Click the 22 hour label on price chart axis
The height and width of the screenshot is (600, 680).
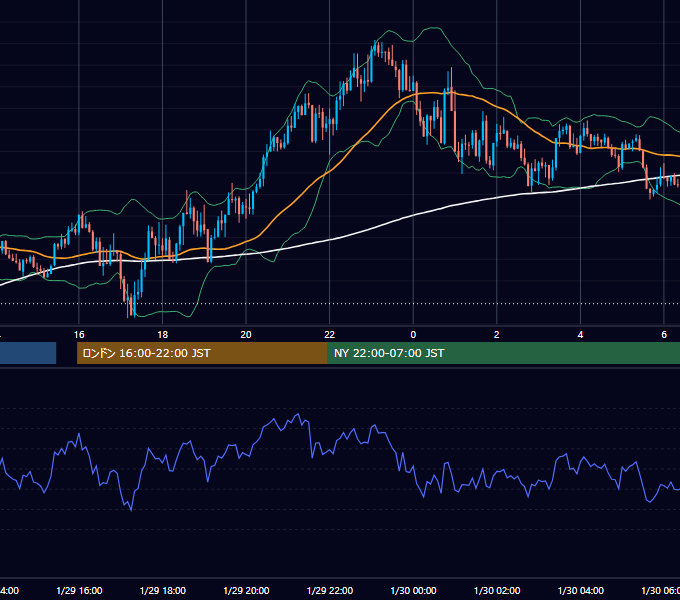pyautogui.click(x=330, y=335)
